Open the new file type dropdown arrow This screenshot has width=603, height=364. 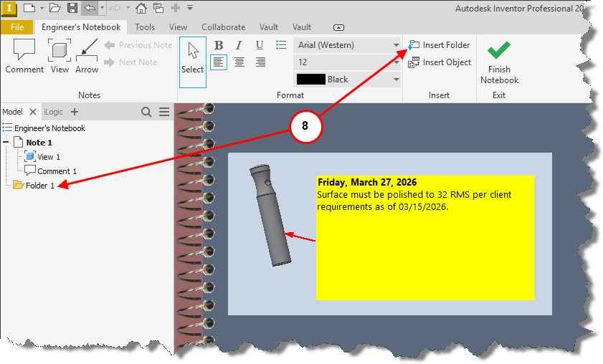pos(42,8)
